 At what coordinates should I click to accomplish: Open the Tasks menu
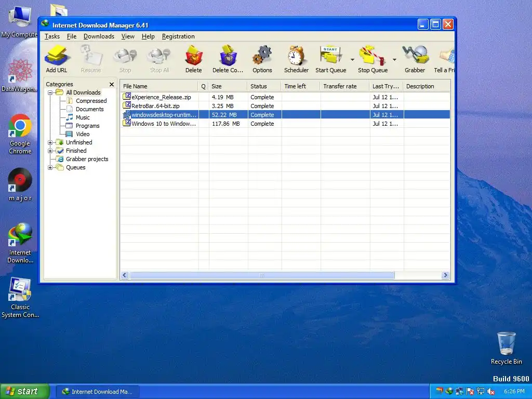52,36
